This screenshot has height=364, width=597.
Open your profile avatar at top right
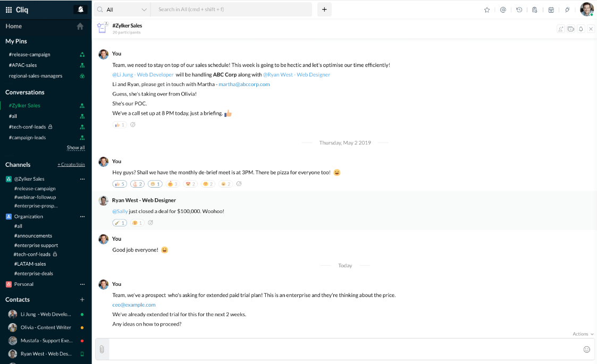click(x=586, y=9)
